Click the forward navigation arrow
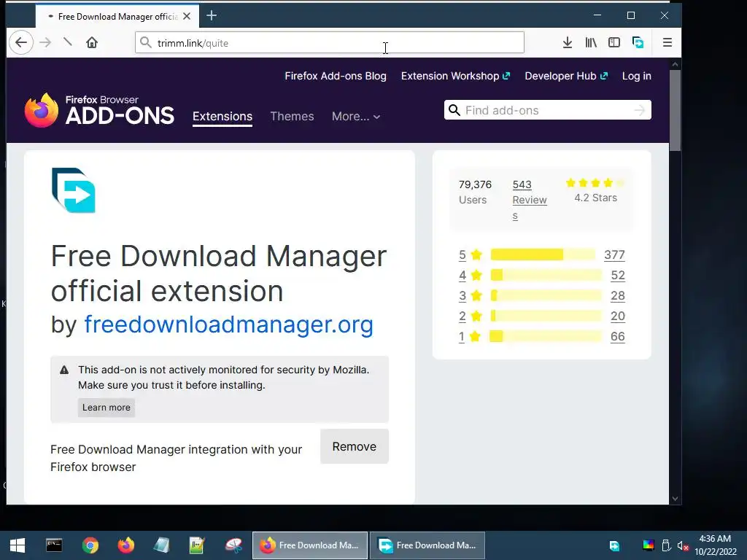Image resolution: width=747 pixels, height=560 pixels. [x=45, y=43]
